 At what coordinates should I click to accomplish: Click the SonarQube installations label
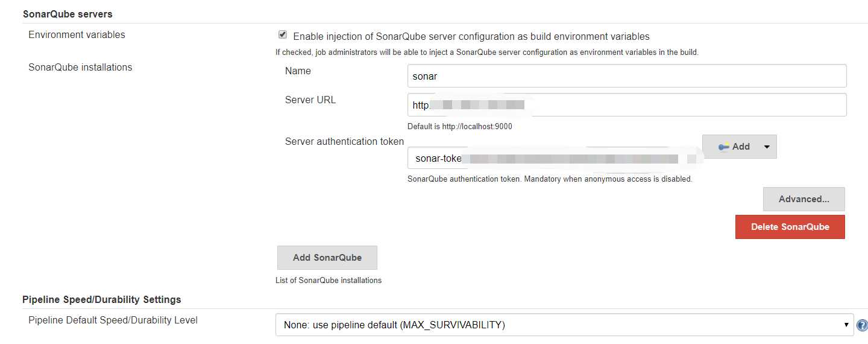tap(80, 68)
